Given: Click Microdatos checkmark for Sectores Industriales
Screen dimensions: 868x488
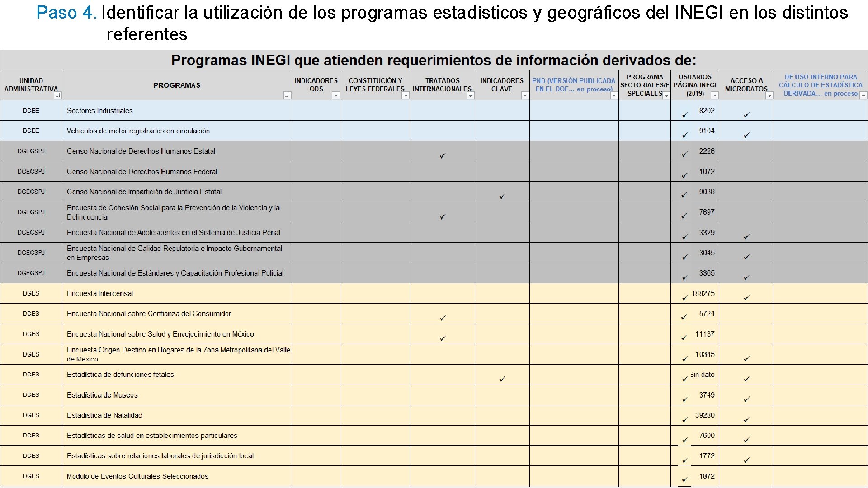Looking at the screenshot, I should tap(746, 115).
